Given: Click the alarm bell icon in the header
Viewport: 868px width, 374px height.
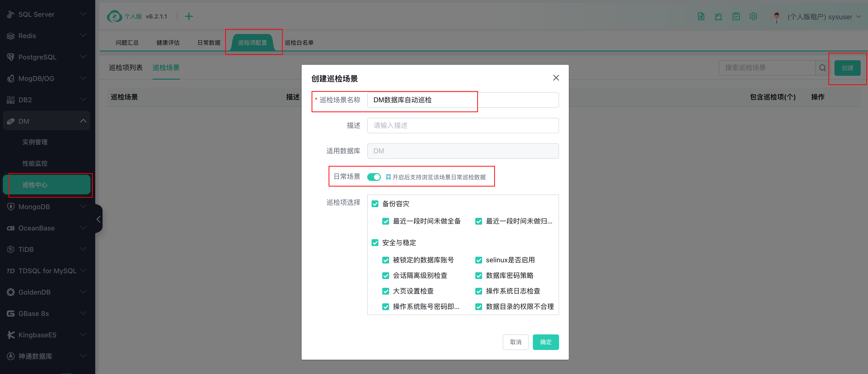Looking at the screenshot, I should 718,17.
